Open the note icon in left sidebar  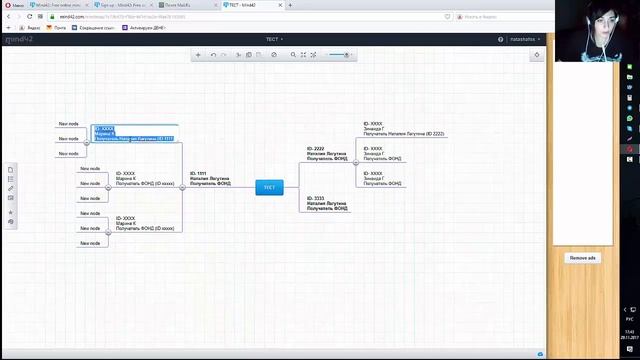click(x=11, y=170)
